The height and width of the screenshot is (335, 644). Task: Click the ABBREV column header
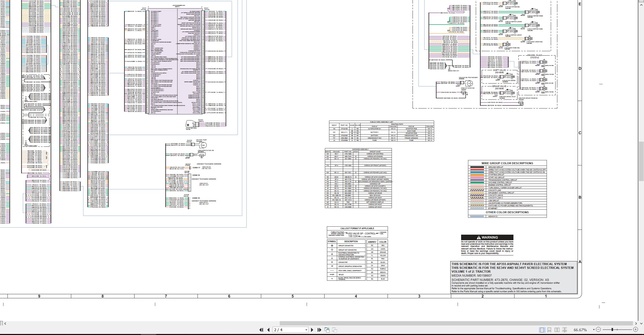point(372,242)
